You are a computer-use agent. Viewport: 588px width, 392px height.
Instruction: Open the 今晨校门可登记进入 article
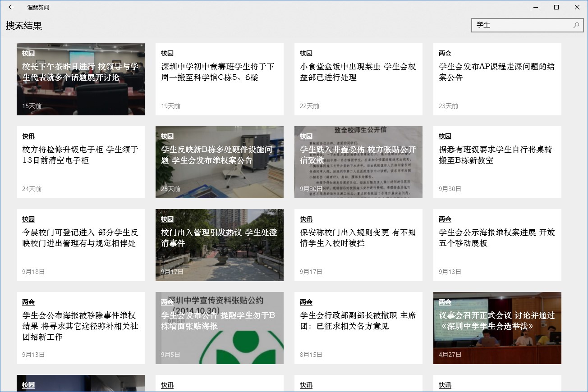[x=81, y=245]
